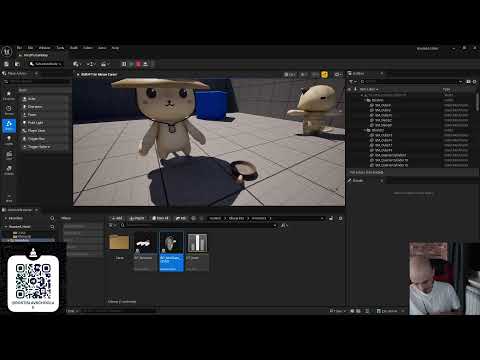Toggle visibility of first SM_ mesh in Outliner
The image size is (480, 360).
tap(350, 105)
